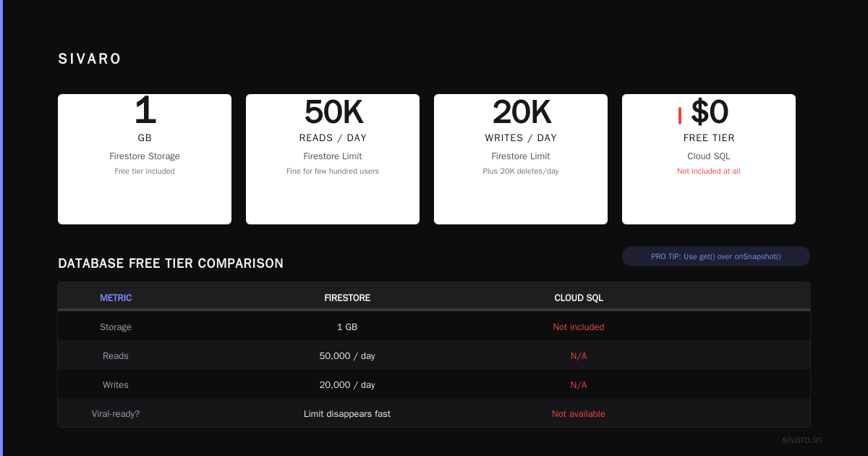Click the SIVARO logo text

tap(90, 59)
